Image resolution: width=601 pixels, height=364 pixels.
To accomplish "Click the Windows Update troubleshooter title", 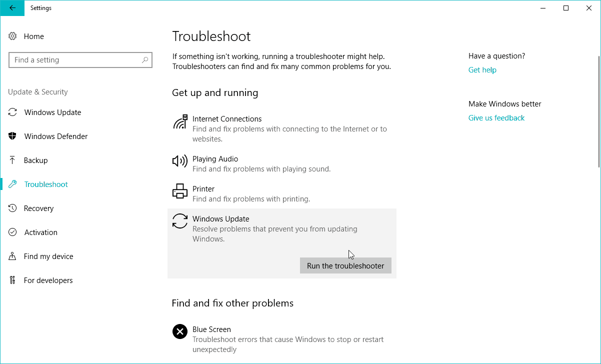I will click(221, 219).
